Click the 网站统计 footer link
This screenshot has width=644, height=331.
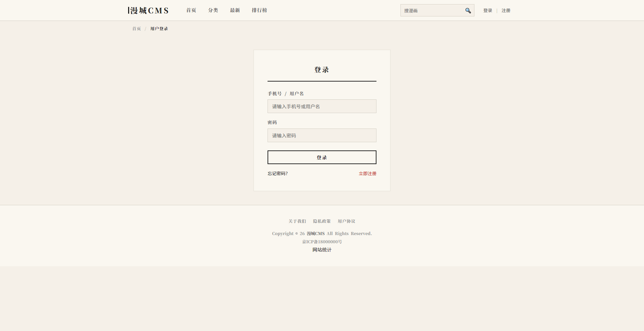[322, 250]
